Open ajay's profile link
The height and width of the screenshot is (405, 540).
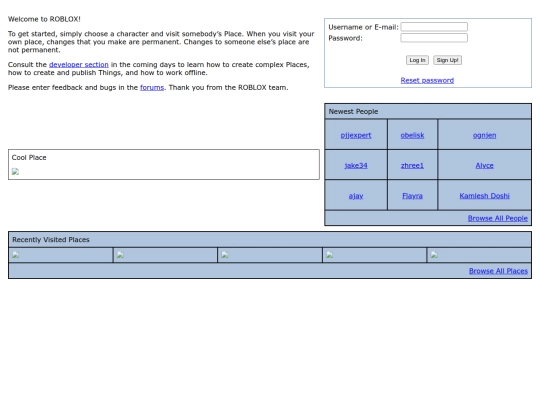pyautogui.click(x=356, y=196)
